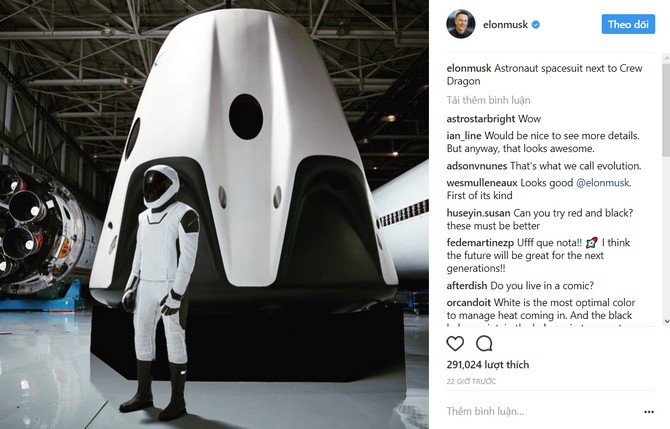Screen dimensions: 670x429
Task: Click the 22 GIỜ TRƯỚC timestamp
Action: pyautogui.click(x=471, y=381)
